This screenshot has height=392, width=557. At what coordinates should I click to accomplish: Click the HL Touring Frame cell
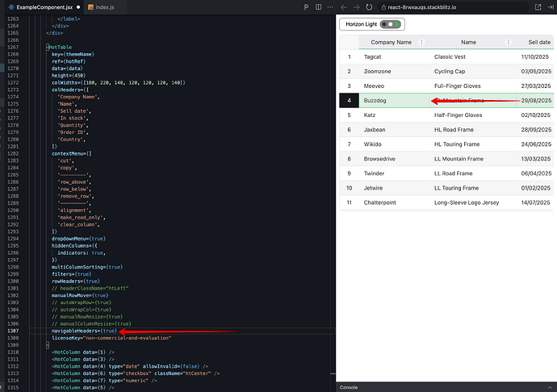473,144
